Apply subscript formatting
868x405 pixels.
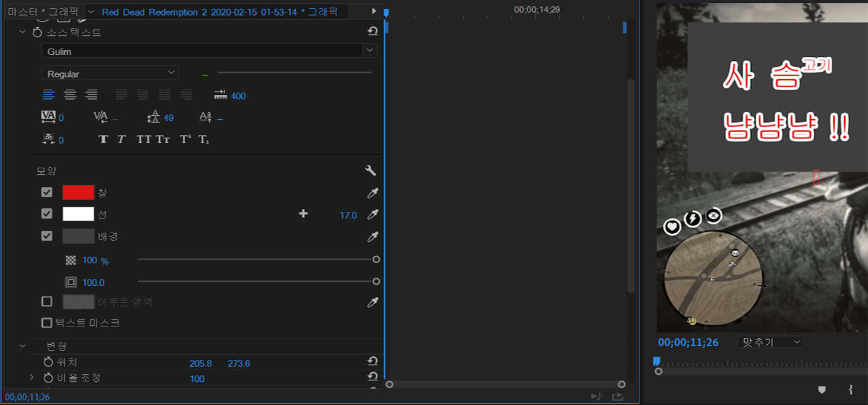pos(204,139)
